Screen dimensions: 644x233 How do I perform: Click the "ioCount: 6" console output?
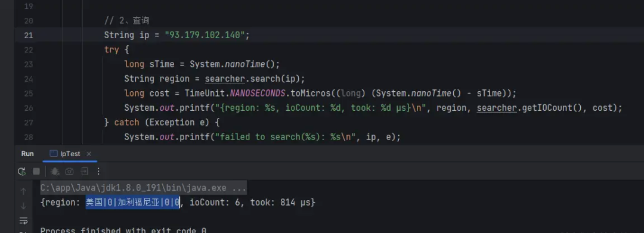click(215, 202)
